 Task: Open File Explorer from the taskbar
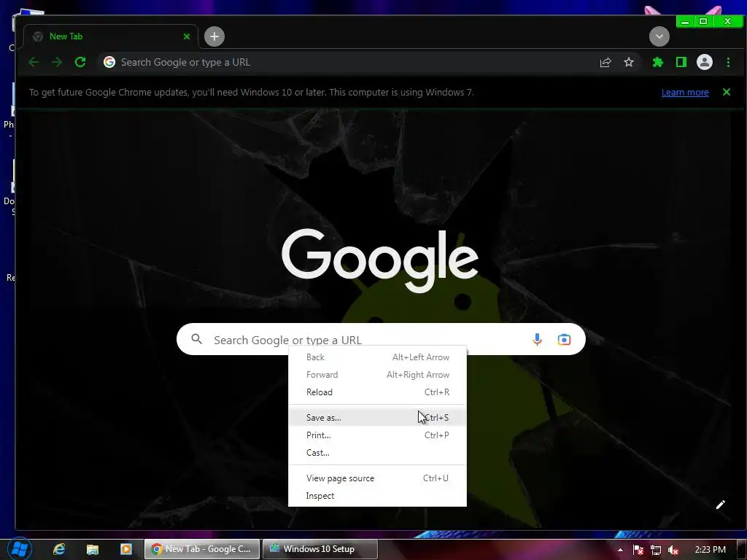coord(93,550)
